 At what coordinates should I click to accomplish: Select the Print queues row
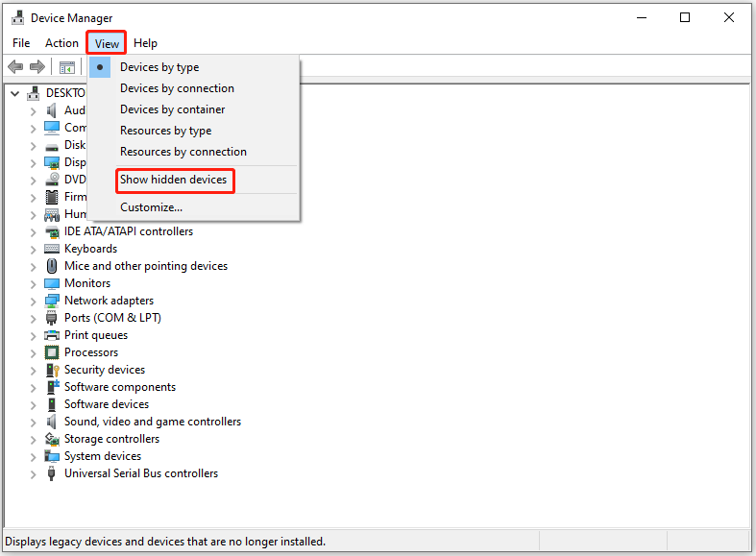[x=96, y=335]
